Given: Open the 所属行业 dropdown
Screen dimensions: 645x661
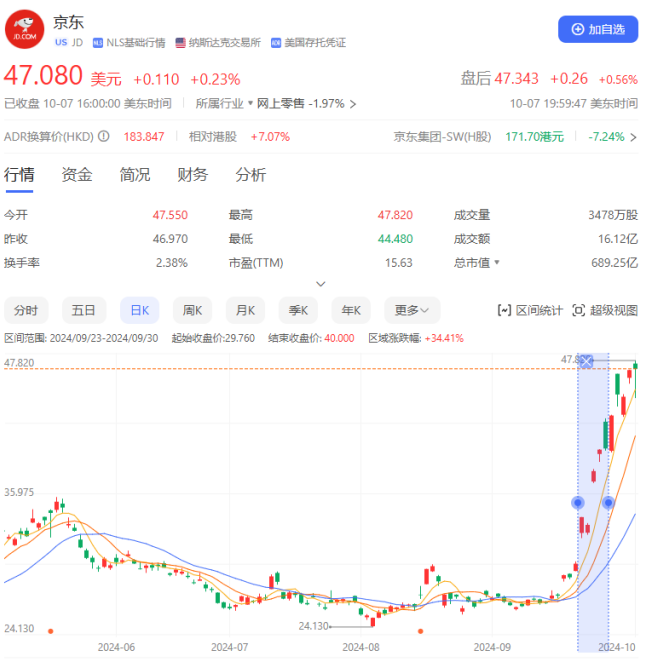Looking at the screenshot, I should (223, 103).
